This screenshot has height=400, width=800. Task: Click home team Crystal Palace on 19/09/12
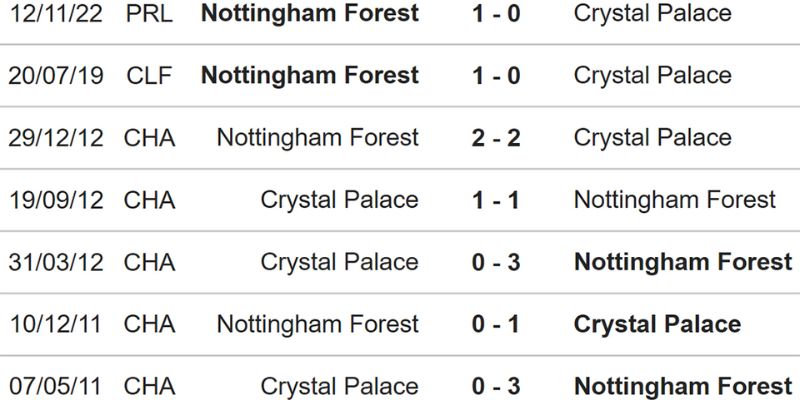[339, 200]
